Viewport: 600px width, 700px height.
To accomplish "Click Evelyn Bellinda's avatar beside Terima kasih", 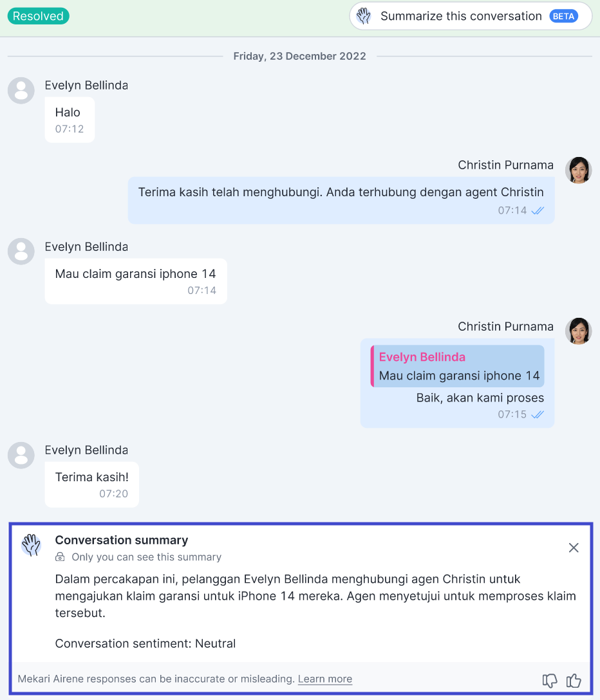I will [x=21, y=456].
